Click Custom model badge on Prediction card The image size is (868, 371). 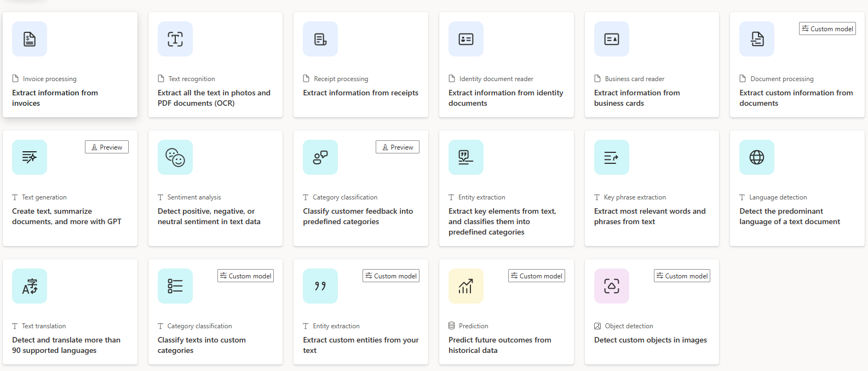[x=536, y=276]
